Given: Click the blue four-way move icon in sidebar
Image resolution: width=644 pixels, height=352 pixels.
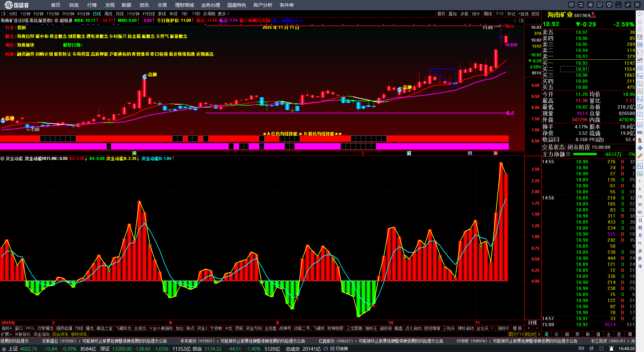Looking at the screenshot, I should pyautogui.click(x=640, y=148).
